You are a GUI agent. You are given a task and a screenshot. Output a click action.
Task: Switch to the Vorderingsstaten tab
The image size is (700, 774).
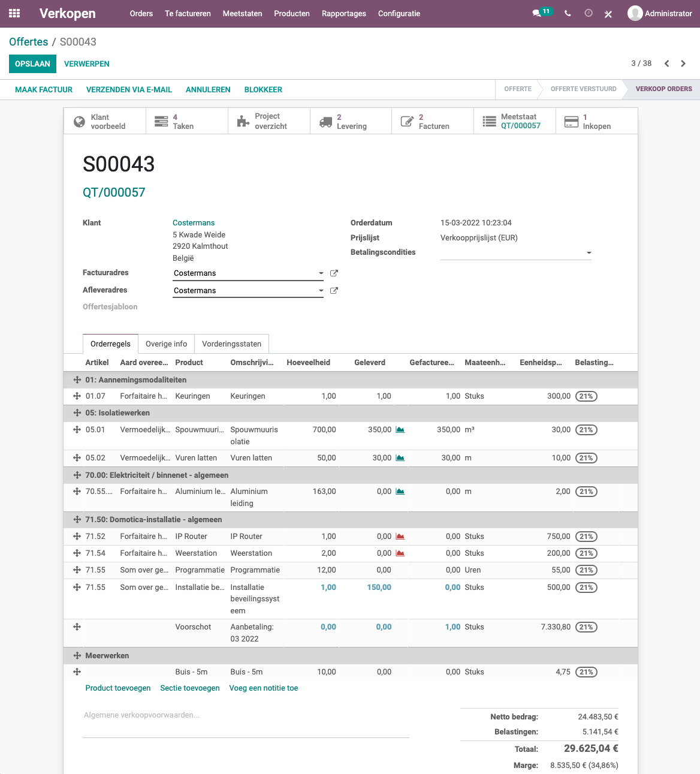[231, 344]
